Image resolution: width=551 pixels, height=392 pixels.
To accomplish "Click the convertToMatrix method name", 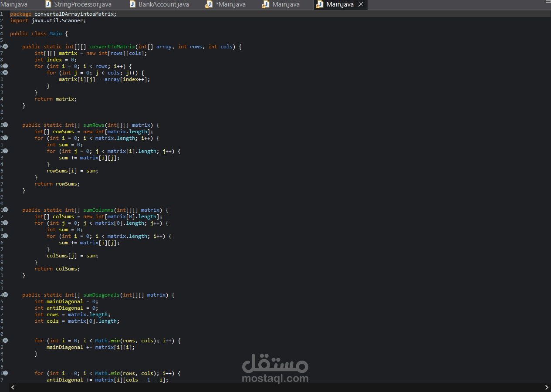I will click(112, 47).
